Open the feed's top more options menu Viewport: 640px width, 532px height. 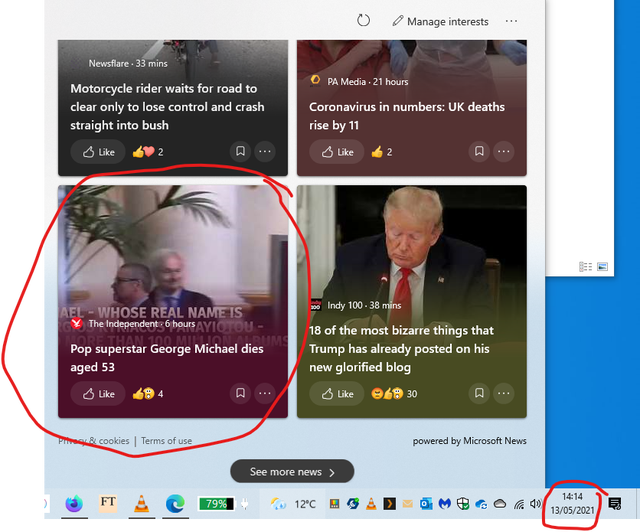point(511,21)
